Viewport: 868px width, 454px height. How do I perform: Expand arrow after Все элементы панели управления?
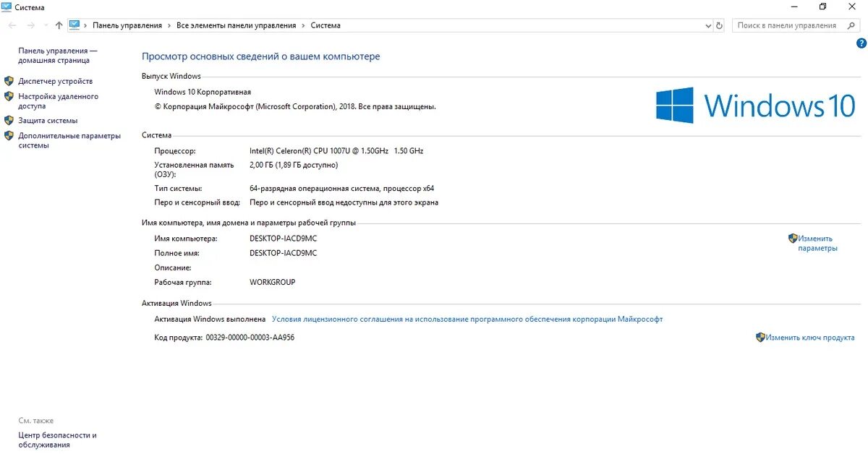[303, 25]
